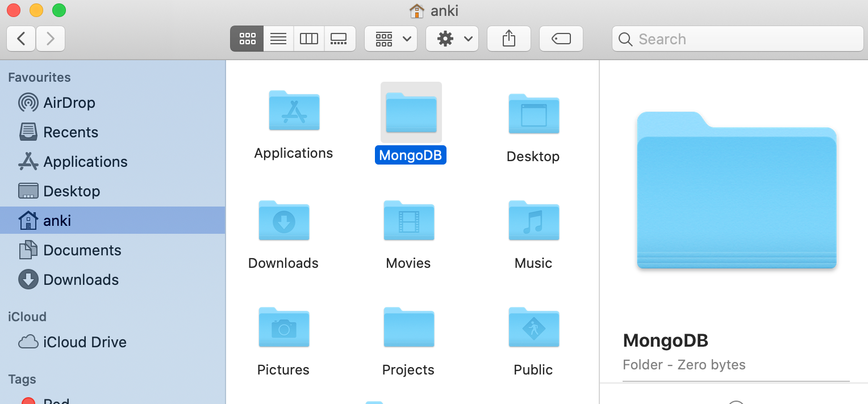Click the magnifier icon in the search field

coord(625,39)
